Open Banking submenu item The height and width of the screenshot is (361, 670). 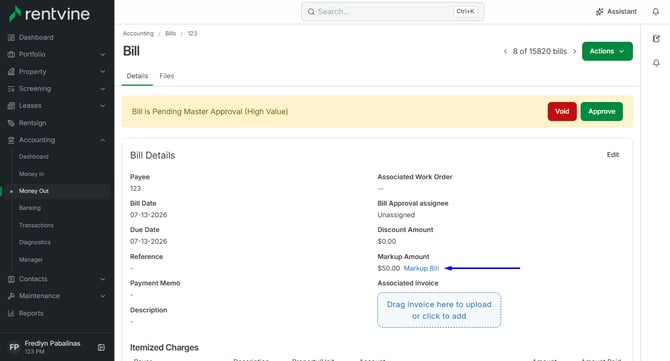click(x=30, y=208)
